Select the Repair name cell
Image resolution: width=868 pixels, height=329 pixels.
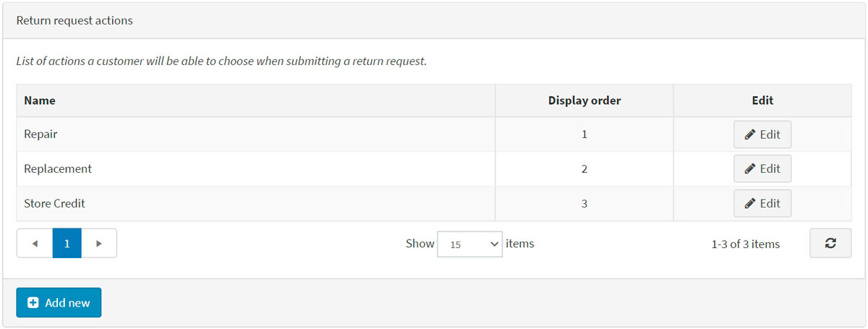(41, 134)
